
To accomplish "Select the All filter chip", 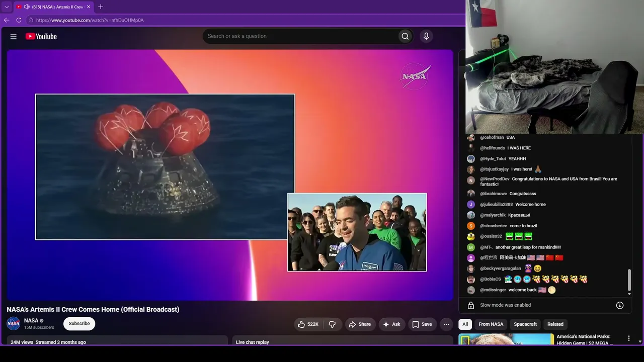I will click(x=465, y=324).
